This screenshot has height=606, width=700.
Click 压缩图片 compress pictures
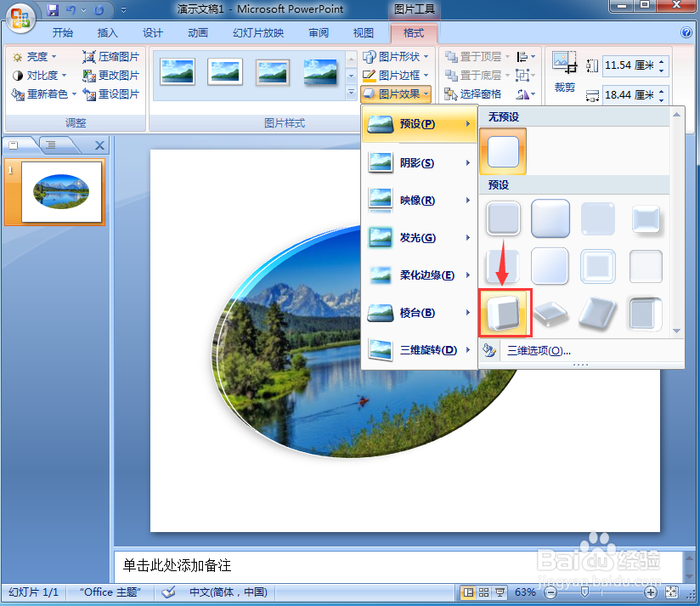point(110,57)
